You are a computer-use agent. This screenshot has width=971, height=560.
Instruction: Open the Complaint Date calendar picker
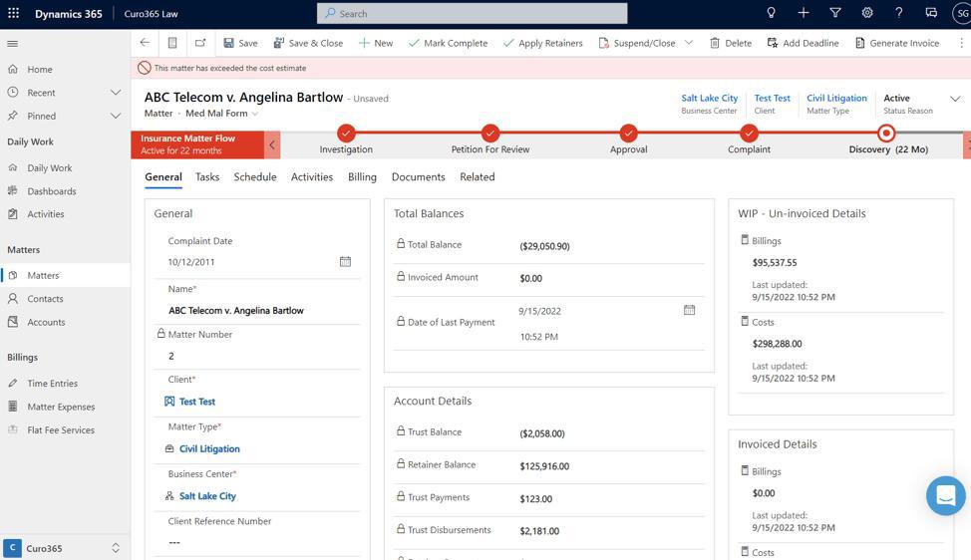(345, 261)
